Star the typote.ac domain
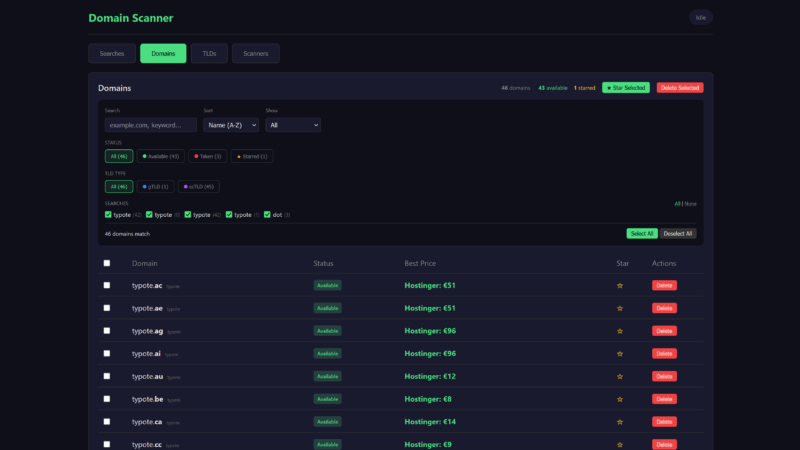 click(620, 286)
